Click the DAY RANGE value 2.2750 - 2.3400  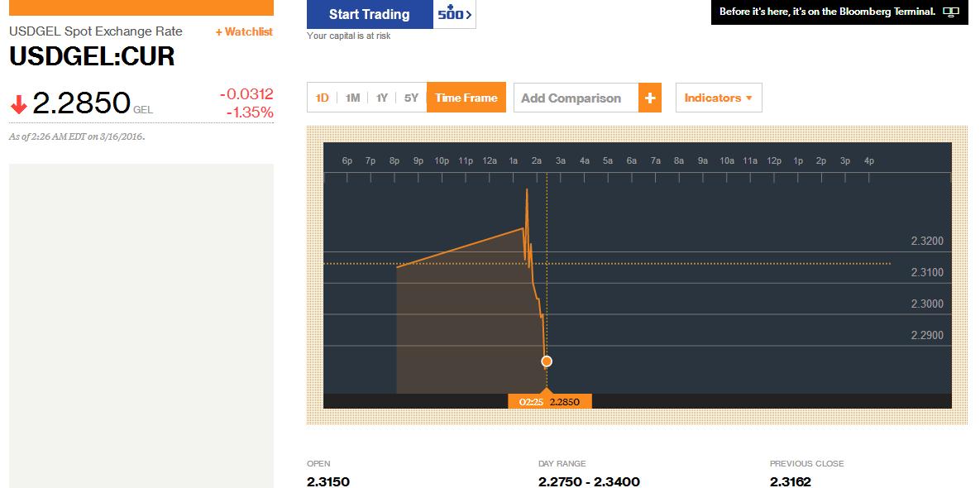589,481
